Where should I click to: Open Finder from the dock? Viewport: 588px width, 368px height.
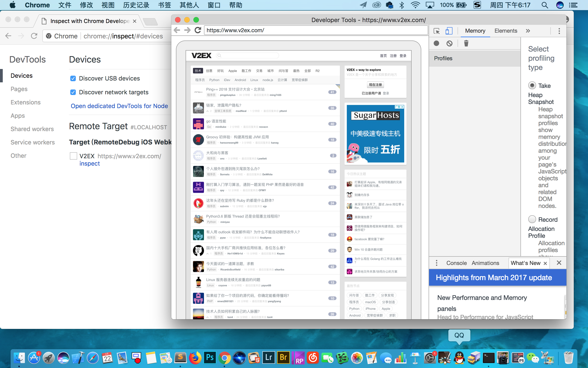(19, 358)
